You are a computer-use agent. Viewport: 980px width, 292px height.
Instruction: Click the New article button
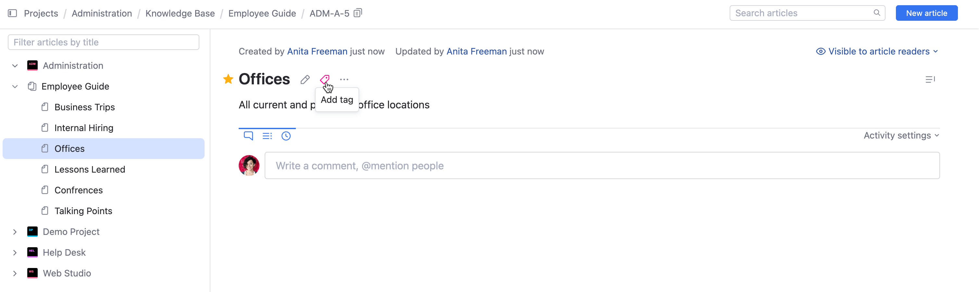click(927, 13)
